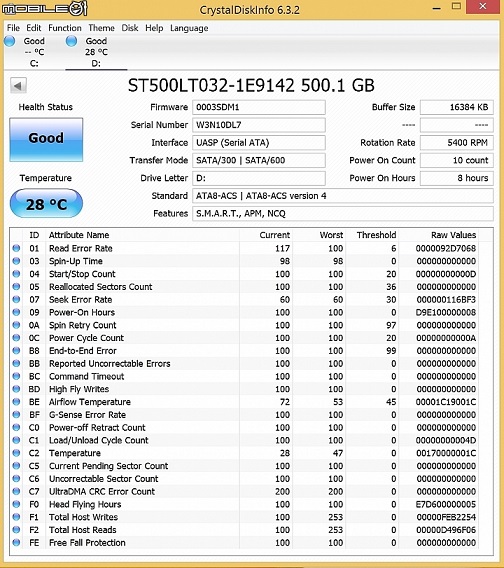
Task: Open the Function menu
Action: point(65,28)
